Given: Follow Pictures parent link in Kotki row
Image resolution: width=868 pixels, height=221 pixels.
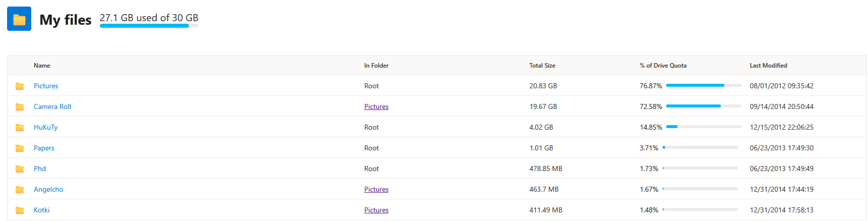Looking at the screenshot, I should pyautogui.click(x=376, y=210).
